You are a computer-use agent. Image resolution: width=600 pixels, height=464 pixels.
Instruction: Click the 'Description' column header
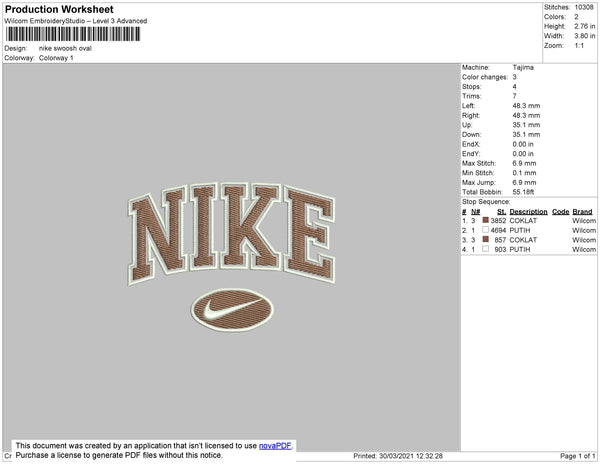point(528,212)
